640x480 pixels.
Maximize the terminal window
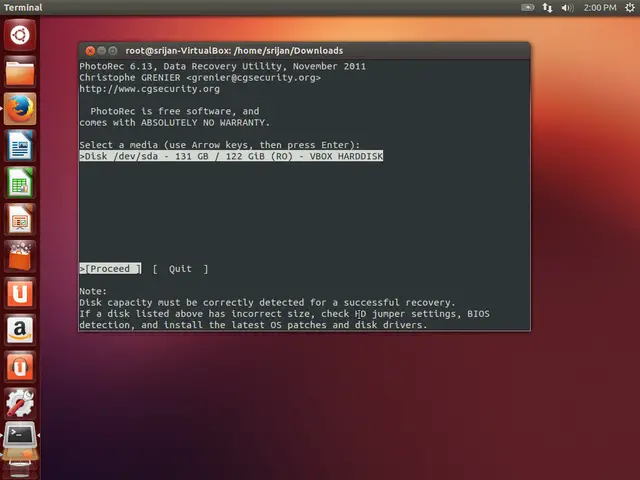pos(113,51)
